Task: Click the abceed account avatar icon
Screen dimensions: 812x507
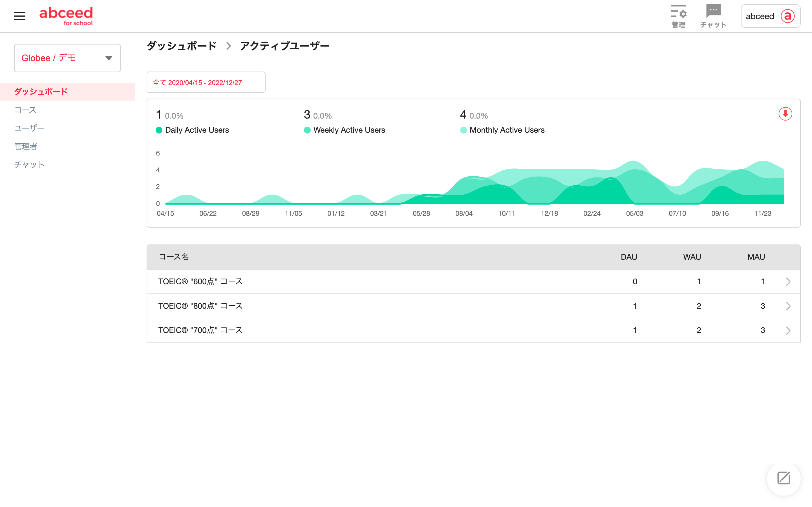Action: click(x=787, y=16)
